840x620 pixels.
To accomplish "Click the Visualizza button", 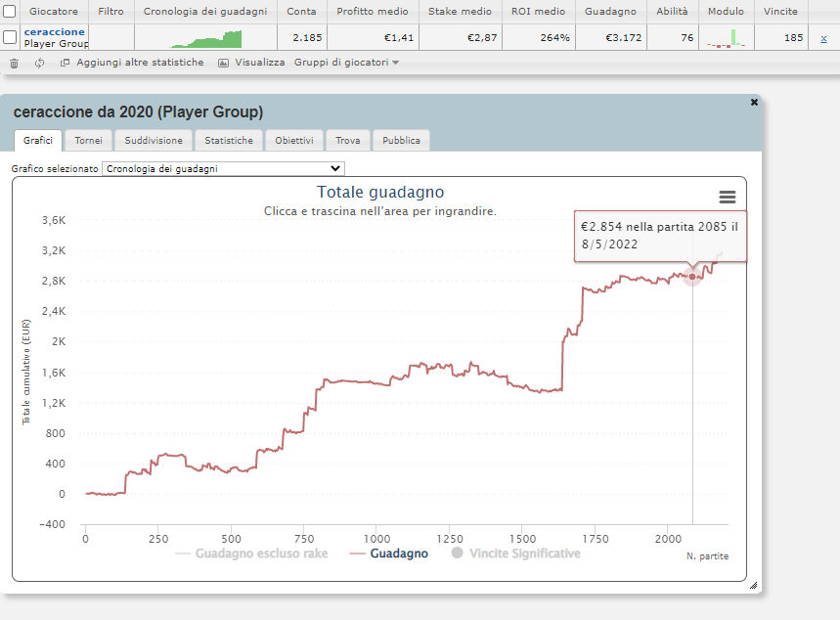I will point(260,63).
